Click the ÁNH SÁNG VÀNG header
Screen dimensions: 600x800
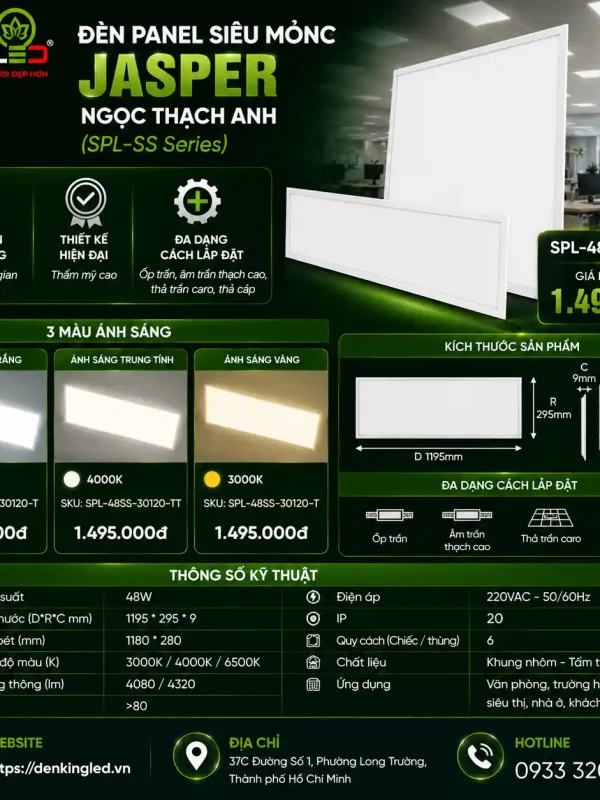click(262, 360)
